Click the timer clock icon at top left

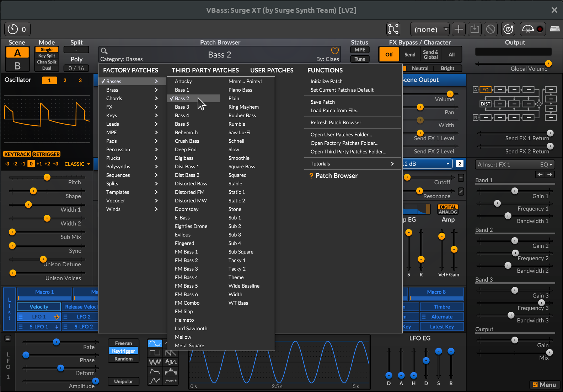13,29
